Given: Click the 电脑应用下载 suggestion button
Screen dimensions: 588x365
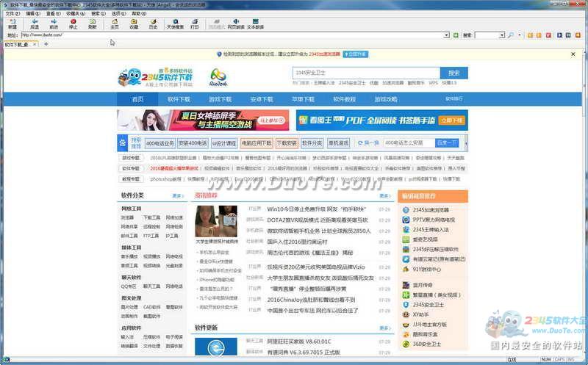Looking at the screenshot, I should click(x=257, y=143).
